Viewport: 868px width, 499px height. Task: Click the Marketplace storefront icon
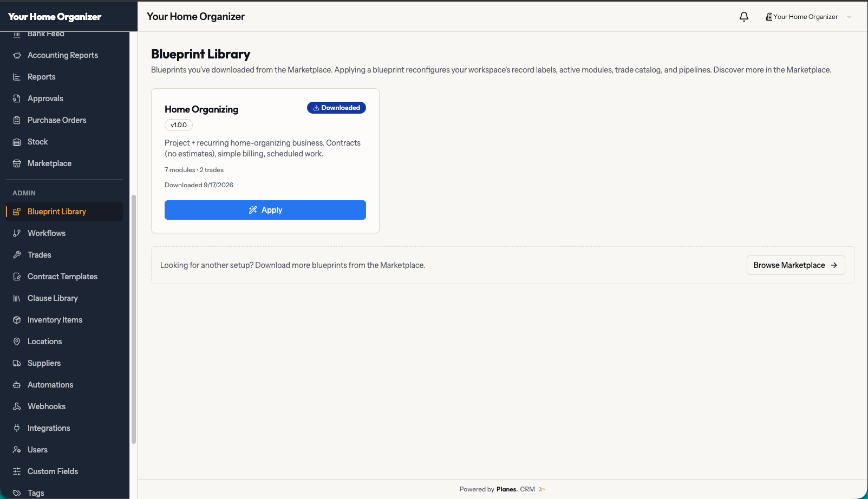[17, 163]
